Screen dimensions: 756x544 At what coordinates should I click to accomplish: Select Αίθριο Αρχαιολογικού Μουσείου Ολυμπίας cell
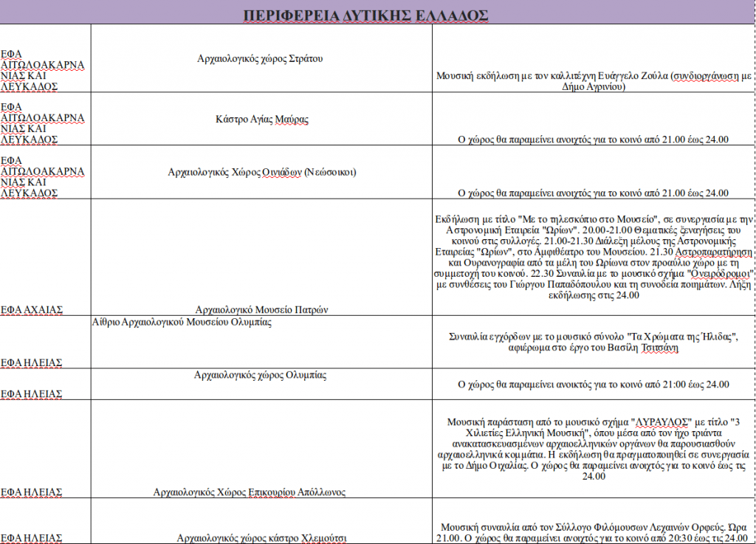click(x=182, y=322)
